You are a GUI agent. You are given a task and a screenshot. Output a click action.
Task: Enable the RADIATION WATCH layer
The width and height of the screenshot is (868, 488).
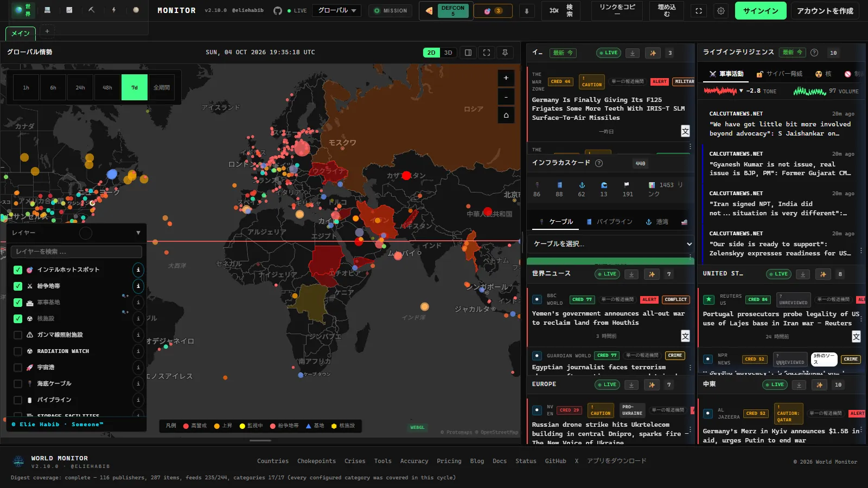(x=18, y=351)
